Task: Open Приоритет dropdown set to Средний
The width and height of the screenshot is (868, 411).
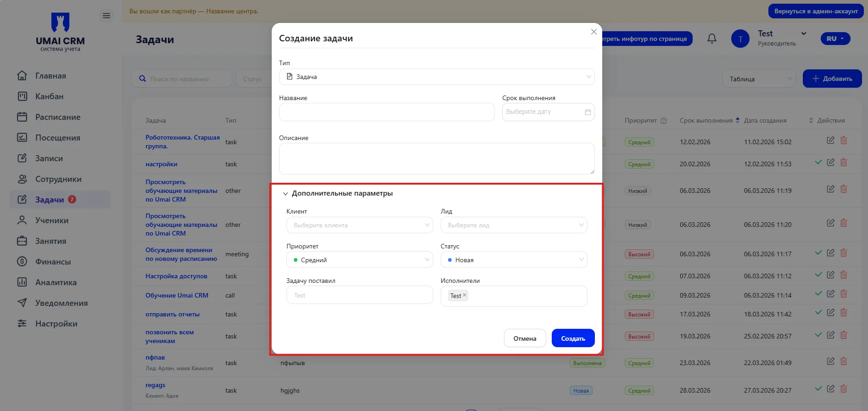Action: (x=360, y=259)
